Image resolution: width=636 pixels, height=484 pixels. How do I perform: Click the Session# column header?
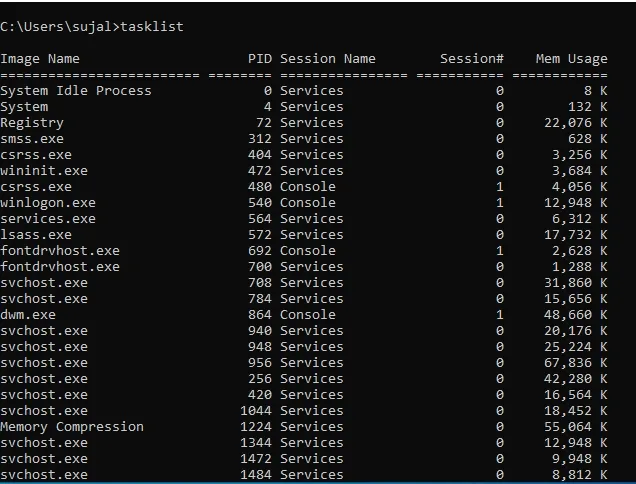pos(471,58)
